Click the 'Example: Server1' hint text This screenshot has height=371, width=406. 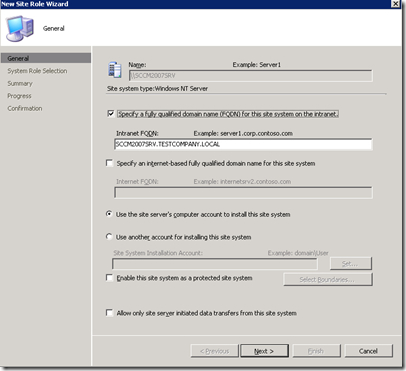(257, 65)
